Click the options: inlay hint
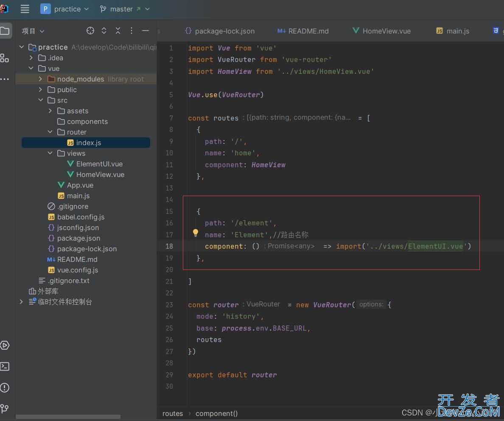This screenshot has width=504, height=421. 371,304
